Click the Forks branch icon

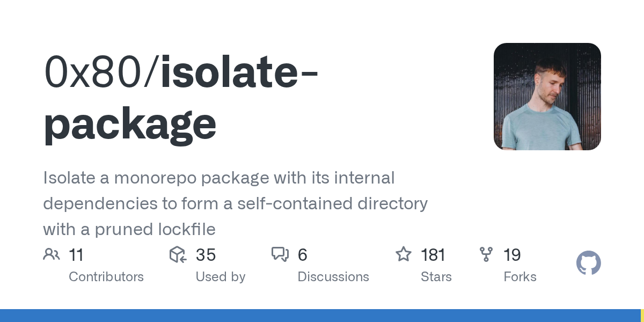point(486,254)
